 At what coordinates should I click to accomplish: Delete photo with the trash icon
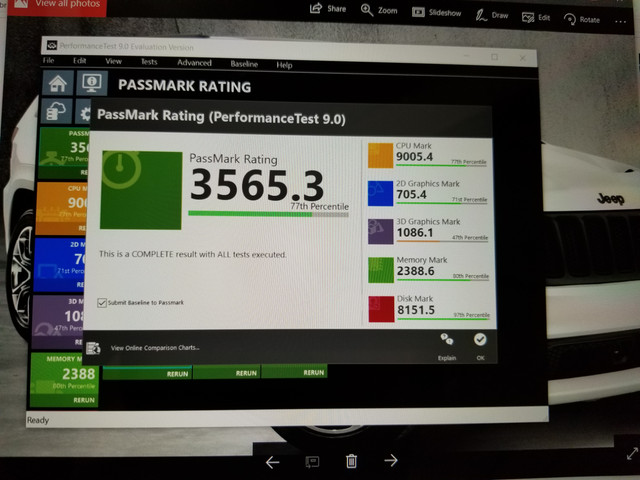(x=351, y=461)
